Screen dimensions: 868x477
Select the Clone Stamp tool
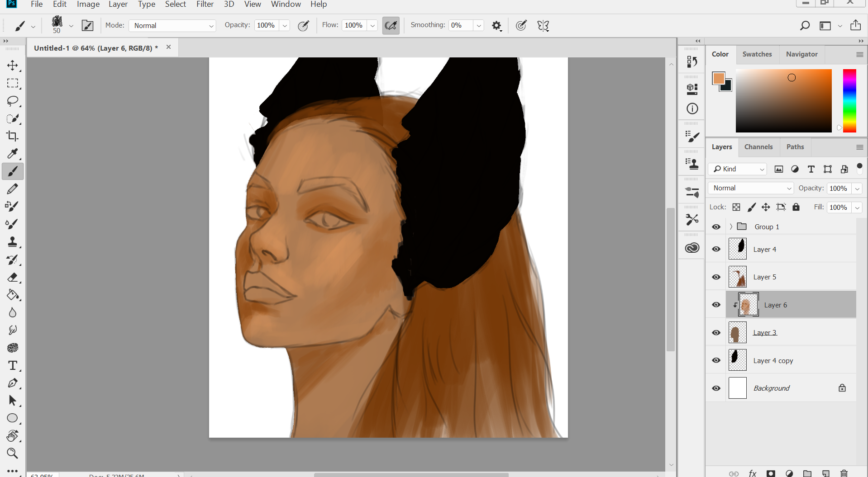coord(12,242)
